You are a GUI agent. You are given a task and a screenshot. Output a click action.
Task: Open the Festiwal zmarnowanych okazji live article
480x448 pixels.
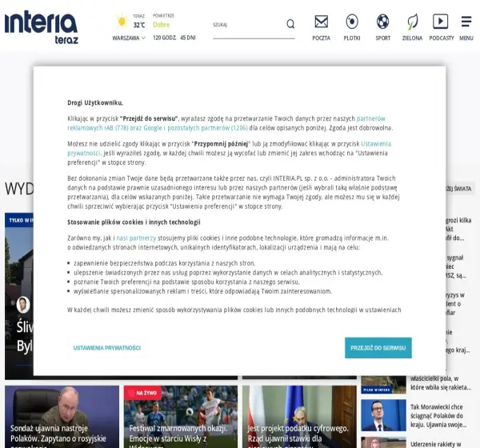[181, 417]
